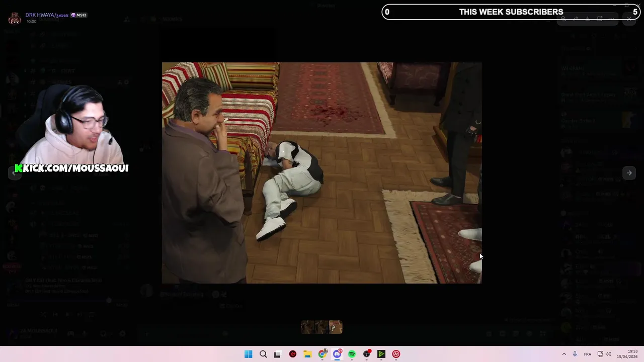Select the first thumbnail in the image strip

point(307,327)
